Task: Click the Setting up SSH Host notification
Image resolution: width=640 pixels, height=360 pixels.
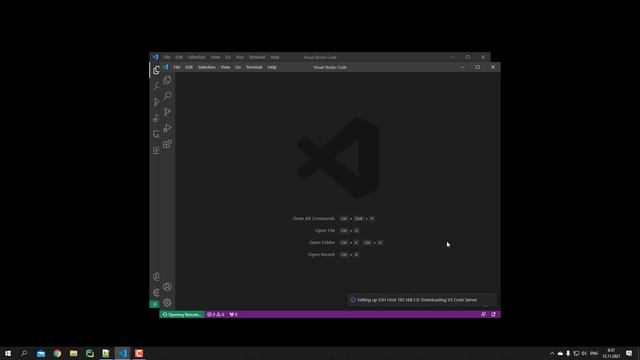Action: [x=422, y=300]
